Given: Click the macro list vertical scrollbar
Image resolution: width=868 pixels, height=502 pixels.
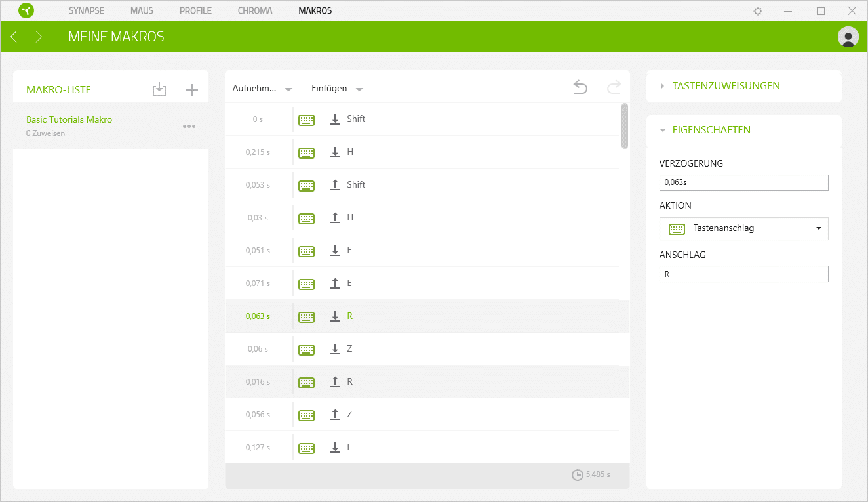Looking at the screenshot, I should 624,126.
